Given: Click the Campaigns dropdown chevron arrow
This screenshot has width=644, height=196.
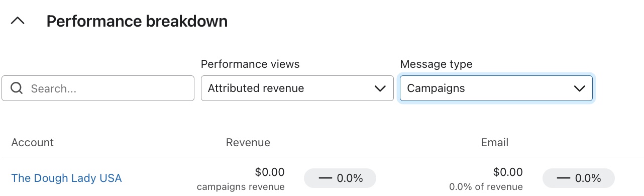Looking at the screenshot, I should tap(579, 88).
